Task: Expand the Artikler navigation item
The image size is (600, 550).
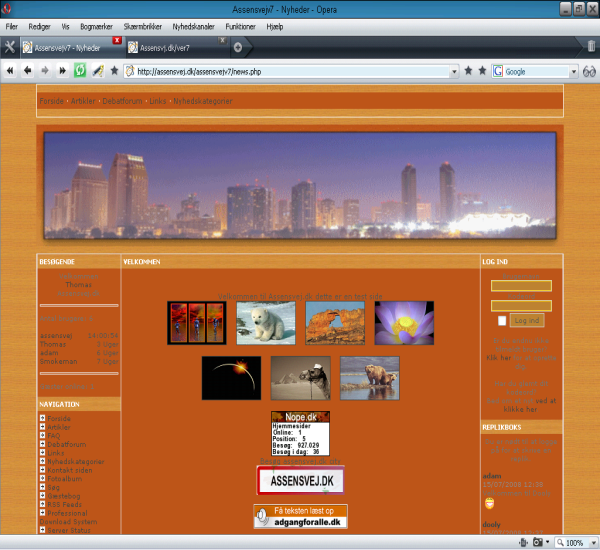Action: (42, 426)
